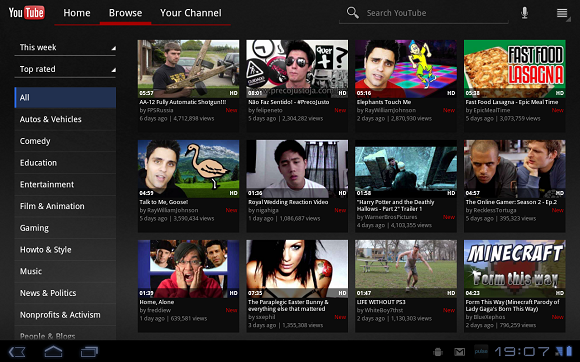Screen dimensions: 580x362
Task: Open Elephants Touch Me video thumbnail
Action: pyautogui.click(x=406, y=69)
